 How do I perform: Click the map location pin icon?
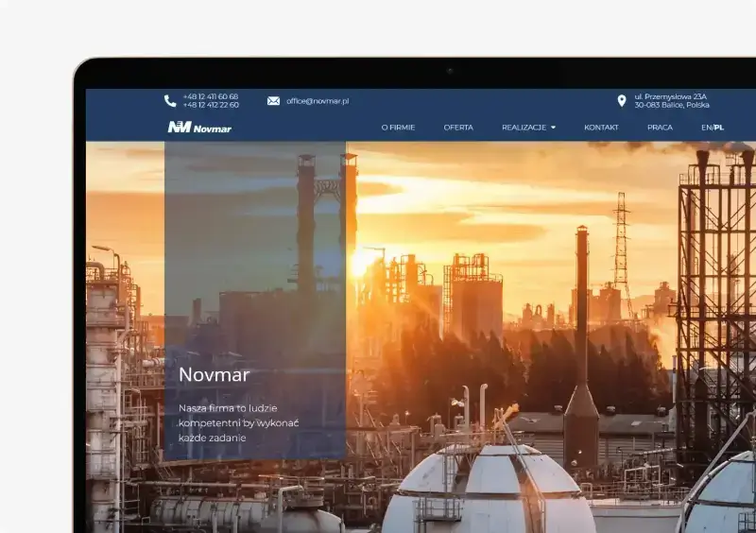click(621, 101)
